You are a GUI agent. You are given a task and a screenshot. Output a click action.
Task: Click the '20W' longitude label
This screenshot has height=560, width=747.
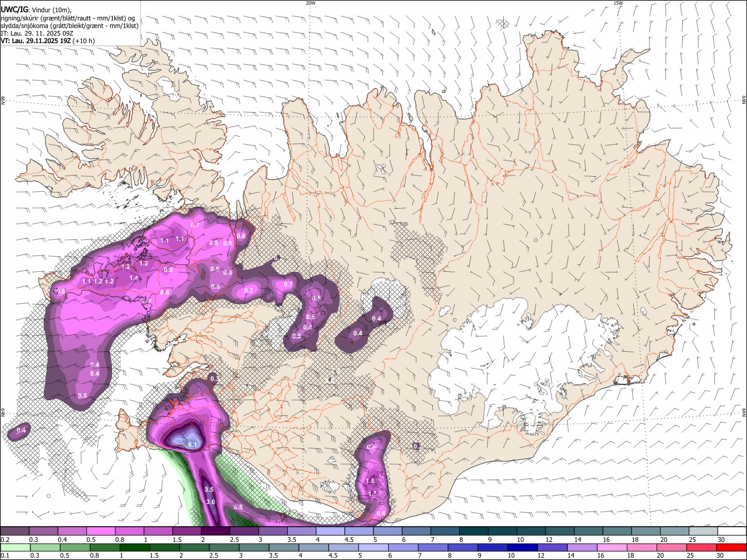point(310,3)
